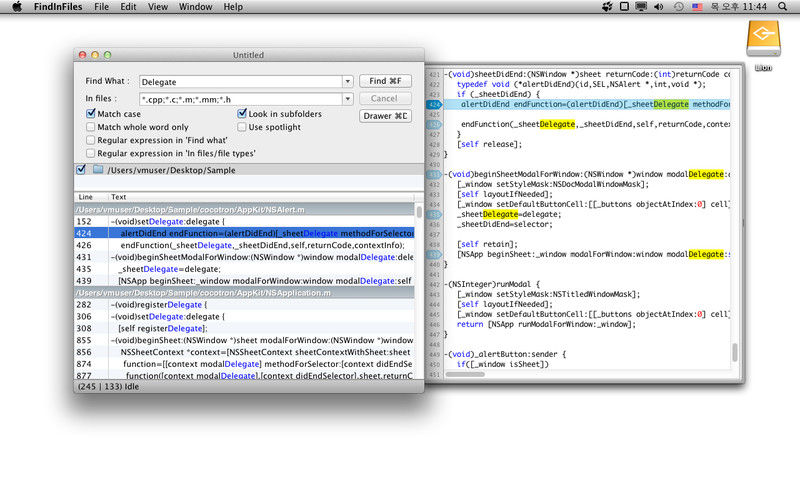800x500 pixels.
Task: Expand the Find What history dropdown
Action: [x=347, y=82]
